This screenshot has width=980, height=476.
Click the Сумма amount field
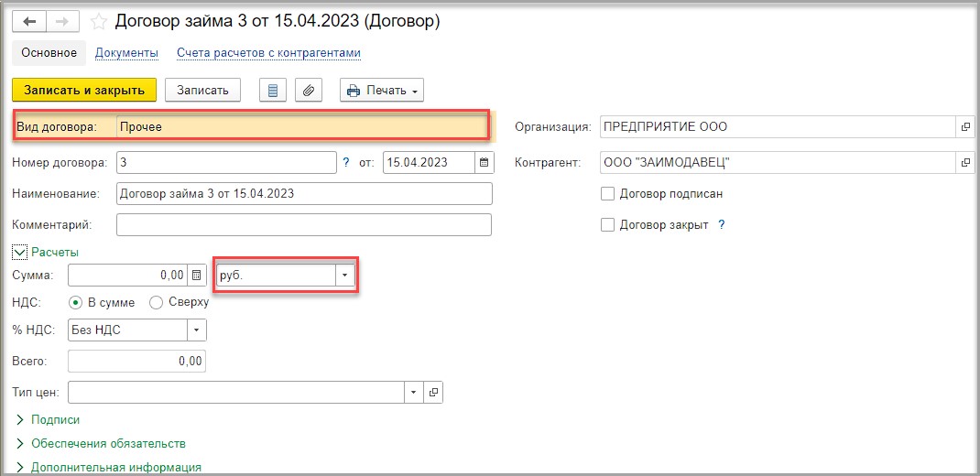127,275
